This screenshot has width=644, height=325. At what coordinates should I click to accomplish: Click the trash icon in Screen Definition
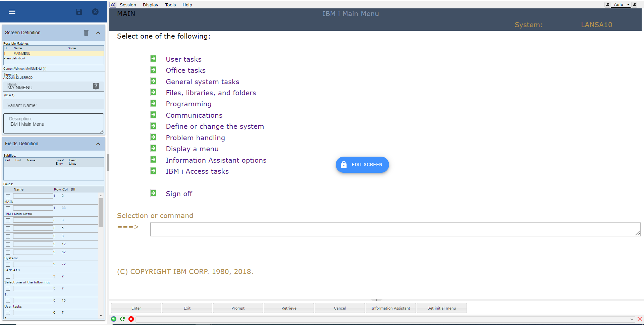[86, 33]
